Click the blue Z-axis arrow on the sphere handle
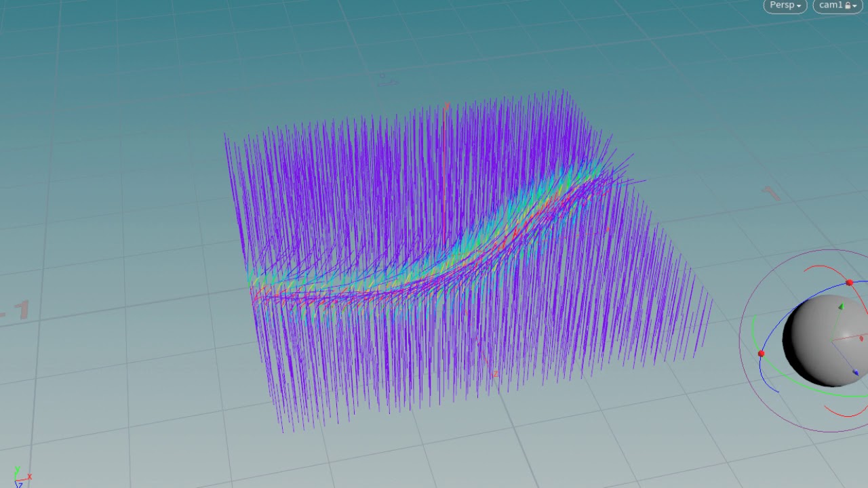868x488 pixels. (855, 372)
